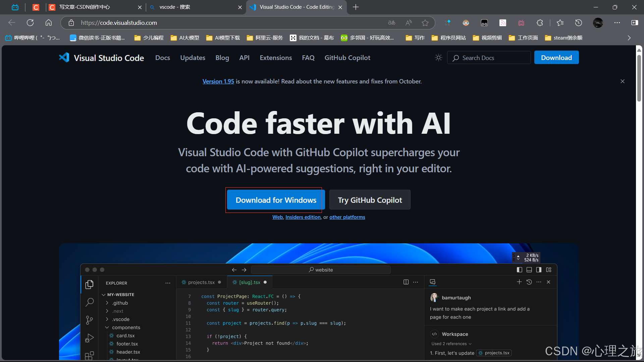Image resolution: width=644 pixels, height=362 pixels.
Task: Start Read Aloud from the address bar icon
Action: pyautogui.click(x=409, y=23)
